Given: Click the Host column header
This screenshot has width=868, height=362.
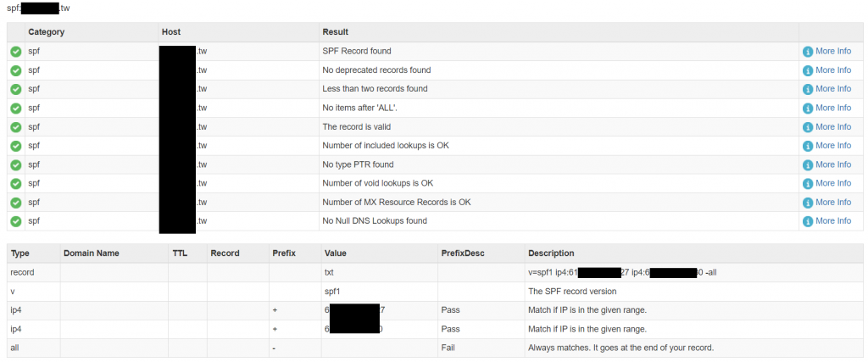Looking at the screenshot, I should pyautogui.click(x=170, y=32).
